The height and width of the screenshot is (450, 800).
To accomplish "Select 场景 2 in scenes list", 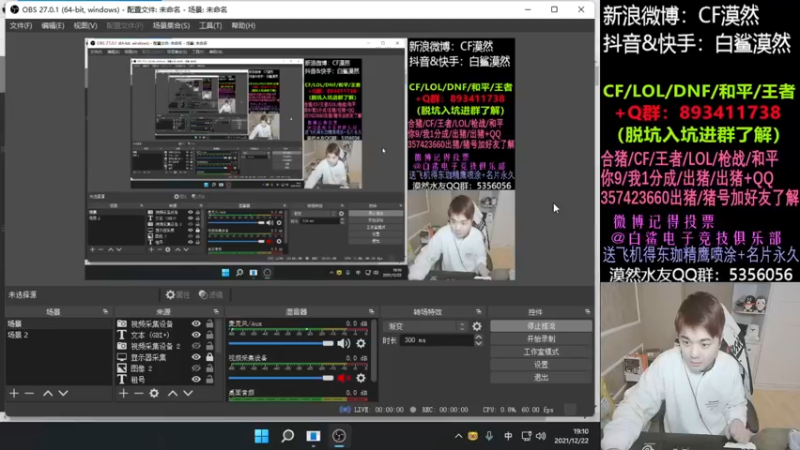I will point(58,335).
